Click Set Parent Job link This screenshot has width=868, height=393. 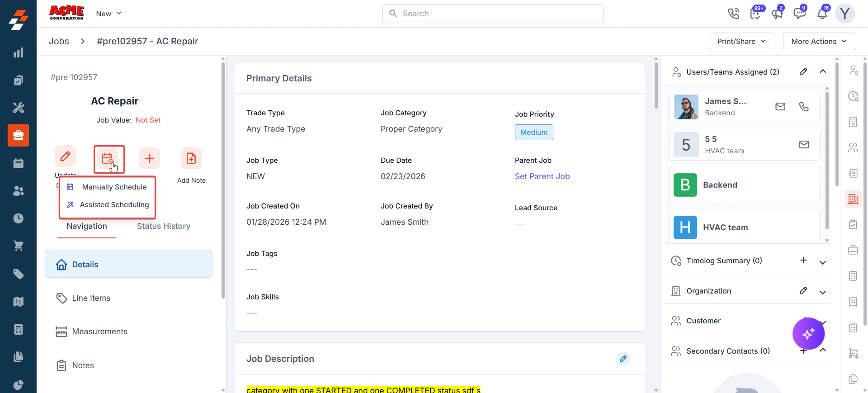click(542, 176)
